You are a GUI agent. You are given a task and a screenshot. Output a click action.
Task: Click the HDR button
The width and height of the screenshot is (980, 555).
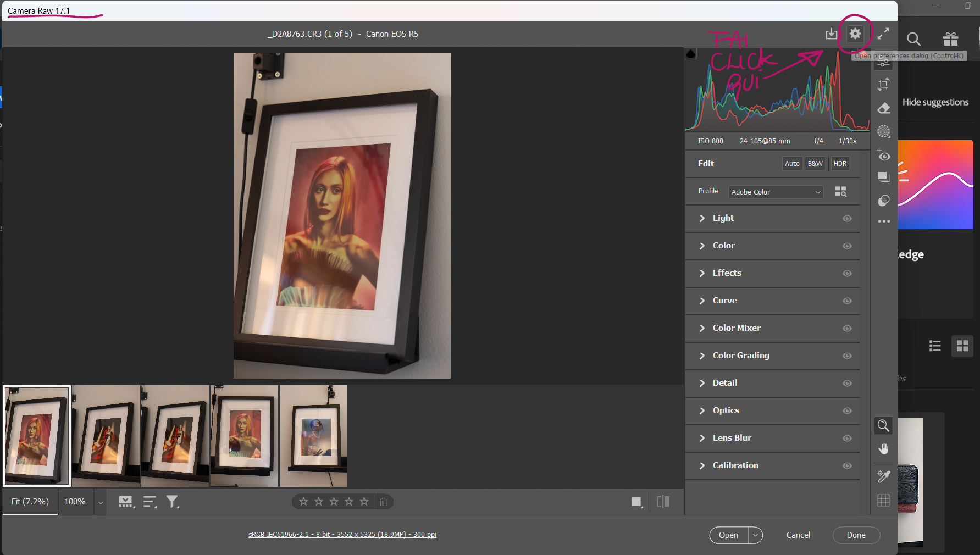point(840,164)
